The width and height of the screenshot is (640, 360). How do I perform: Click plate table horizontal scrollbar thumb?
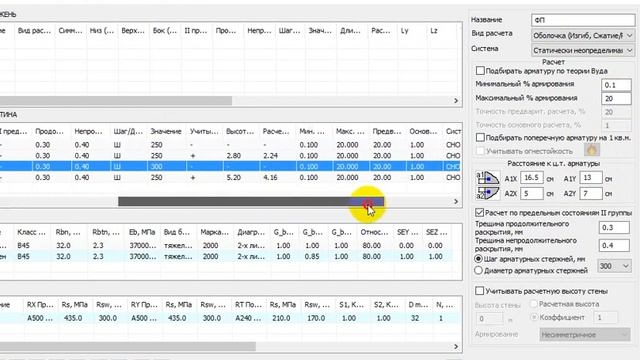coord(251,201)
